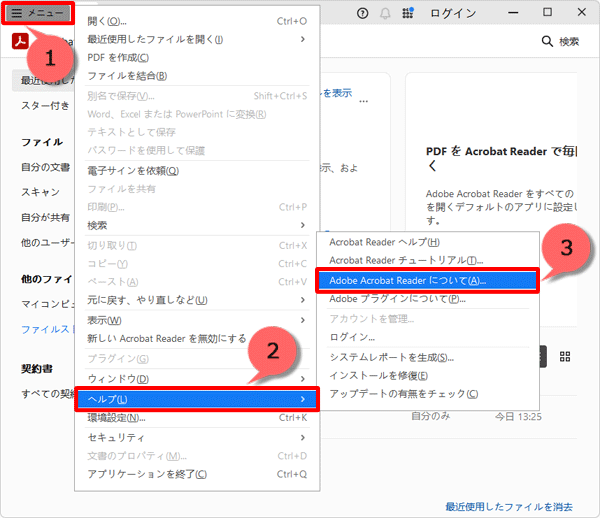
Task: Expand the 表示(W) submenu
Action: click(197, 320)
